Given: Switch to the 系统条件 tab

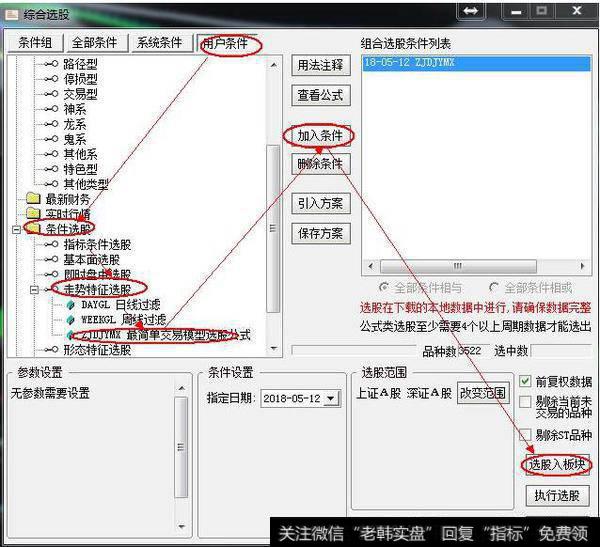Looking at the screenshot, I should coord(160,42).
